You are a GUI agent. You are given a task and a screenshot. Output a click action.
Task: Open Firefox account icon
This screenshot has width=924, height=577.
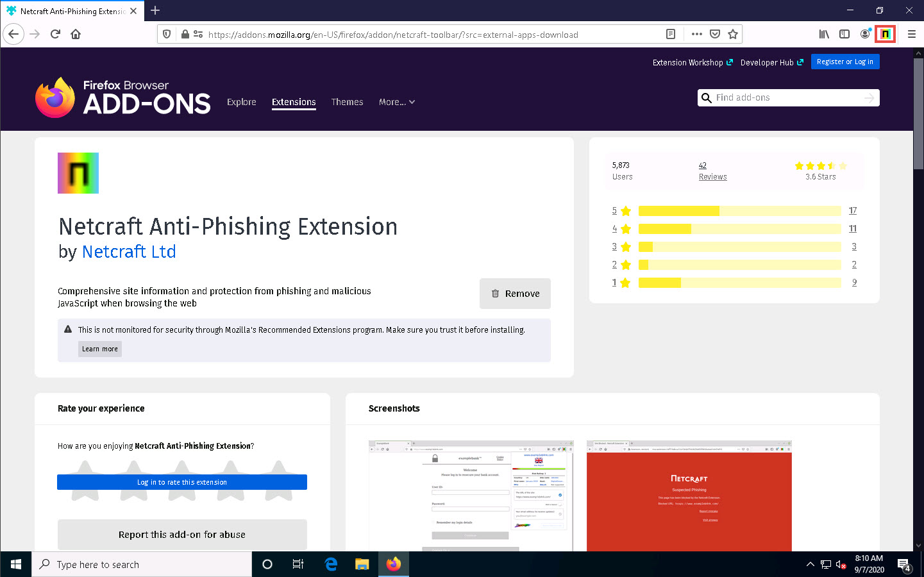tap(865, 34)
